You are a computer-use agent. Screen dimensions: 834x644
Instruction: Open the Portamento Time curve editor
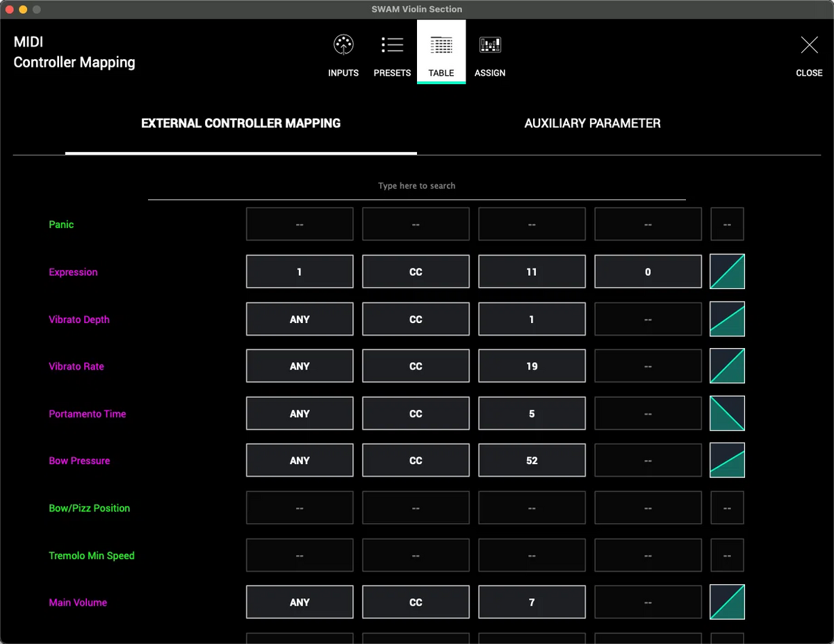click(x=727, y=413)
